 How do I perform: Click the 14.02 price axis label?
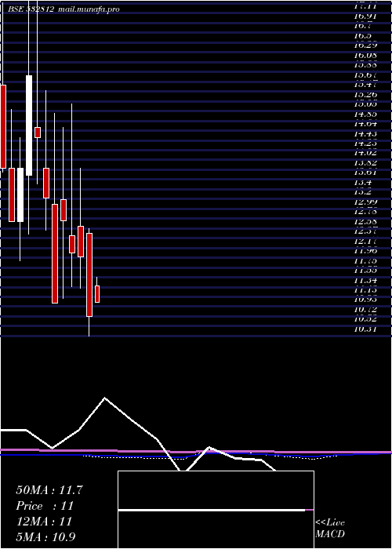[365, 153]
